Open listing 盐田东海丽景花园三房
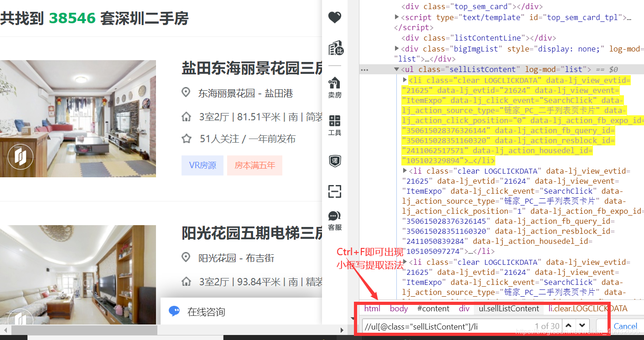 point(252,68)
